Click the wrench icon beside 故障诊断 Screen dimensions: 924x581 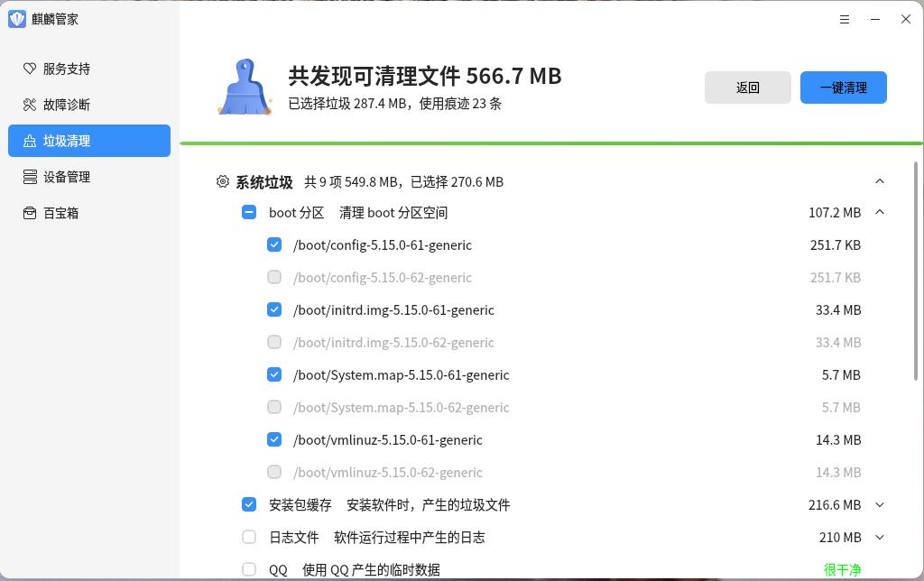[x=30, y=105]
